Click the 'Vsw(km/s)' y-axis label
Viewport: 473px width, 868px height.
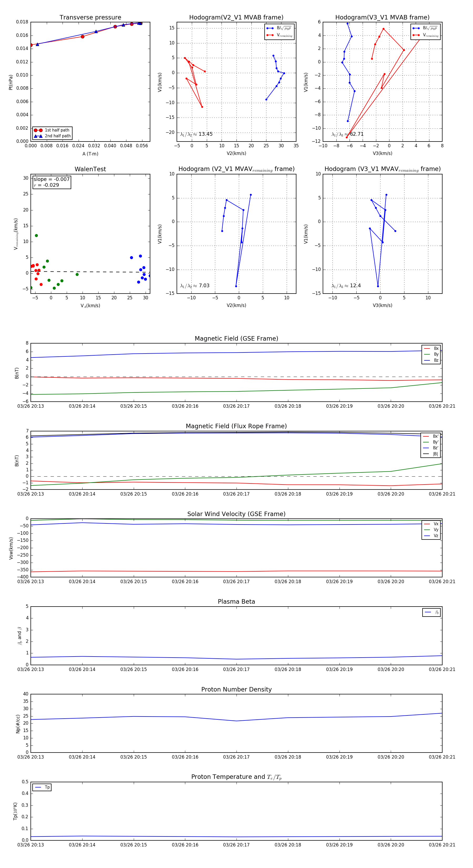(11, 548)
